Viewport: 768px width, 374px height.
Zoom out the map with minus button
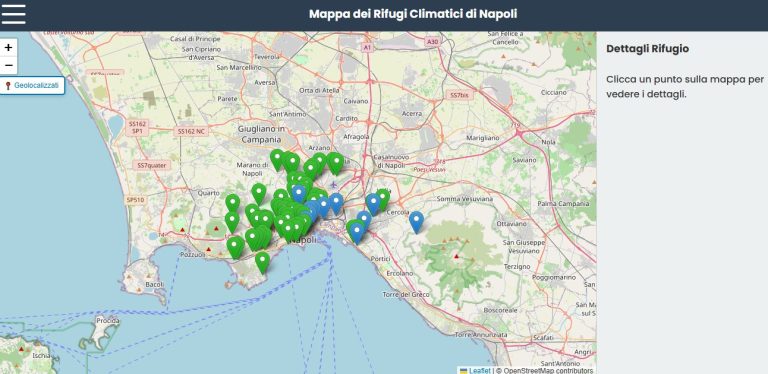[8, 66]
